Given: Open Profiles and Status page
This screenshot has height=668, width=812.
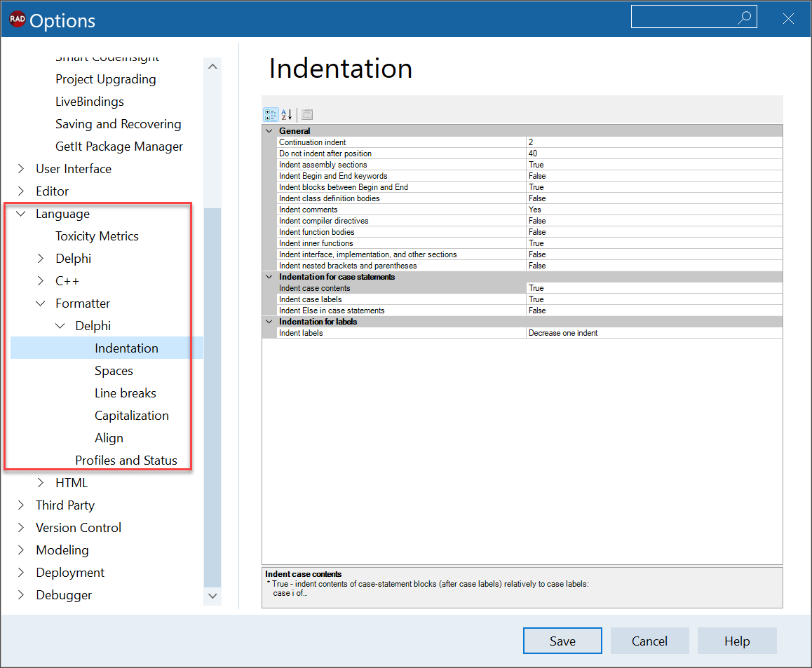Looking at the screenshot, I should pos(126,461).
